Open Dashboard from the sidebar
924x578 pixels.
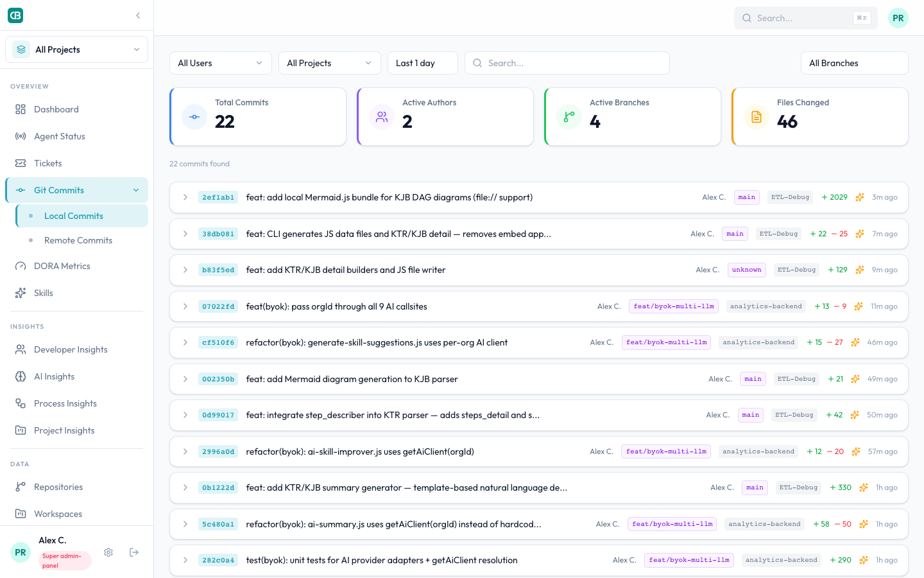(x=76, y=109)
